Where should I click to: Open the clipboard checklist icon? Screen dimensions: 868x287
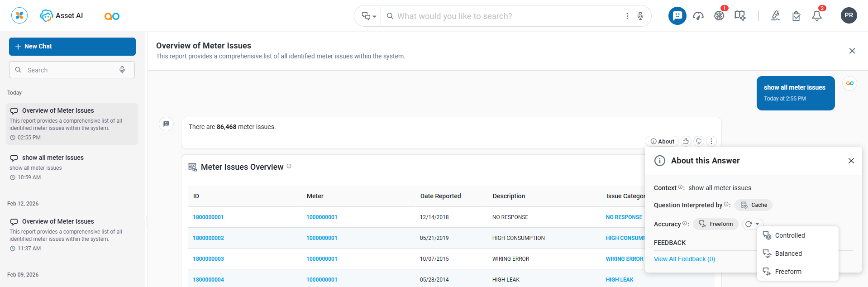tap(796, 16)
